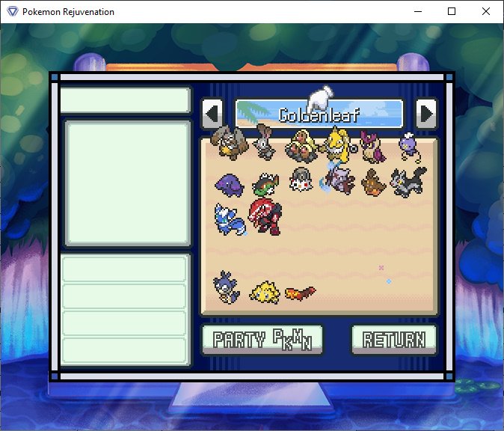Click the white hand cursor icon

click(321, 99)
